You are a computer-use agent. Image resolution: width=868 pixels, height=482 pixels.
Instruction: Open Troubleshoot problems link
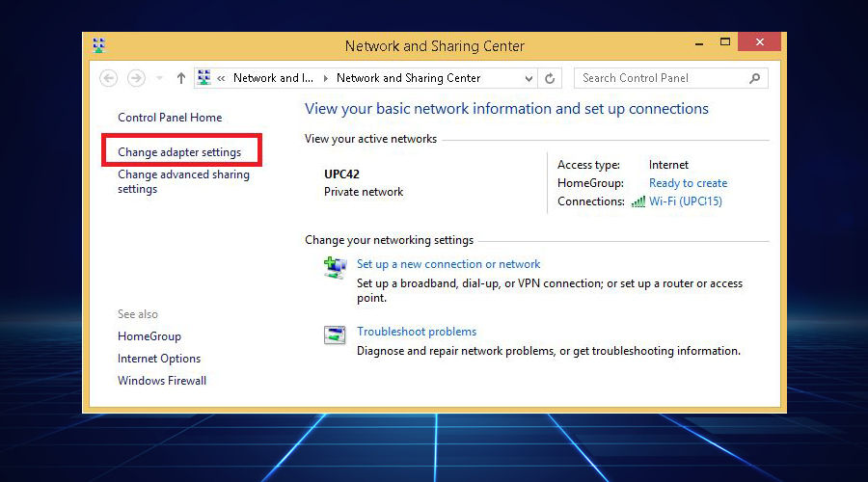[417, 332]
